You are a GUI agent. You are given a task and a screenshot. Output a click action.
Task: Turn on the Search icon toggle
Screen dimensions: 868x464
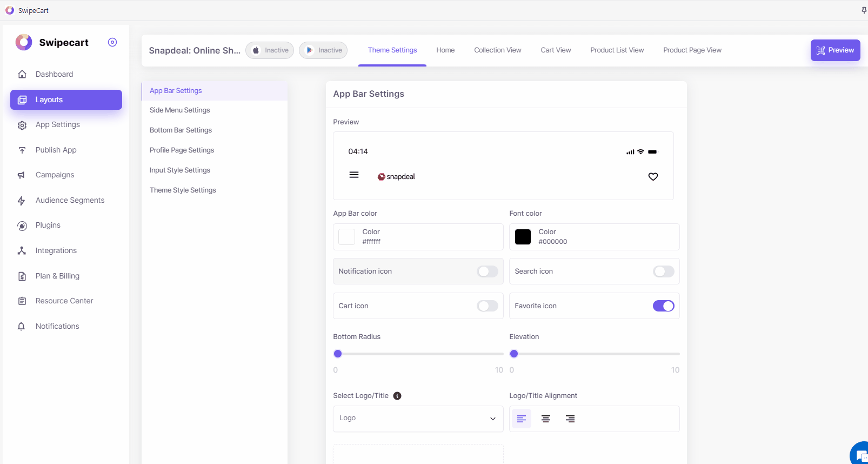click(x=663, y=271)
